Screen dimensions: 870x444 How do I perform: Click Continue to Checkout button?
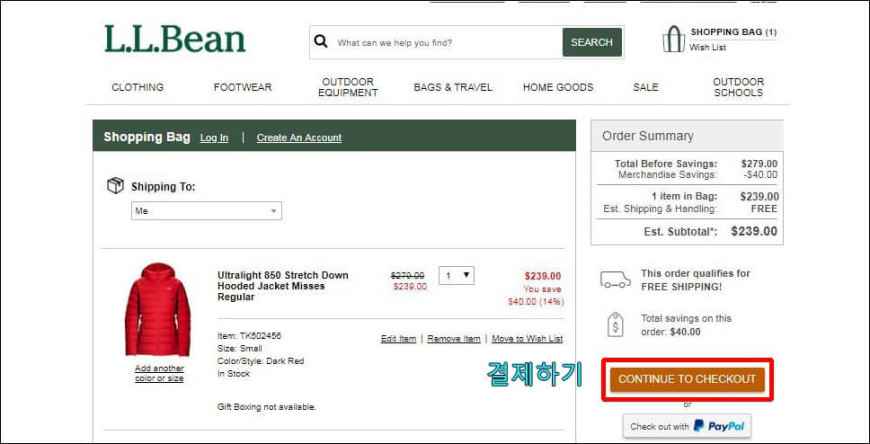click(687, 380)
